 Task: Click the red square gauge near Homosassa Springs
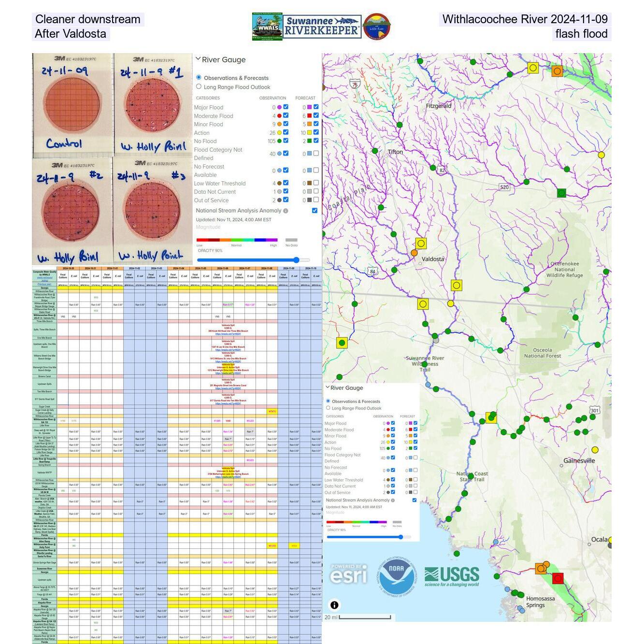pos(558,578)
